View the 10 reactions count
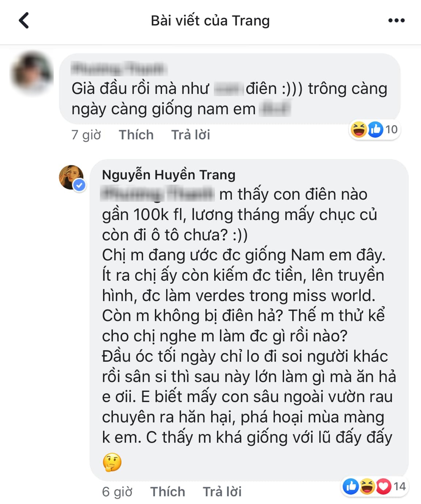The height and width of the screenshot is (504, 421). point(391,129)
